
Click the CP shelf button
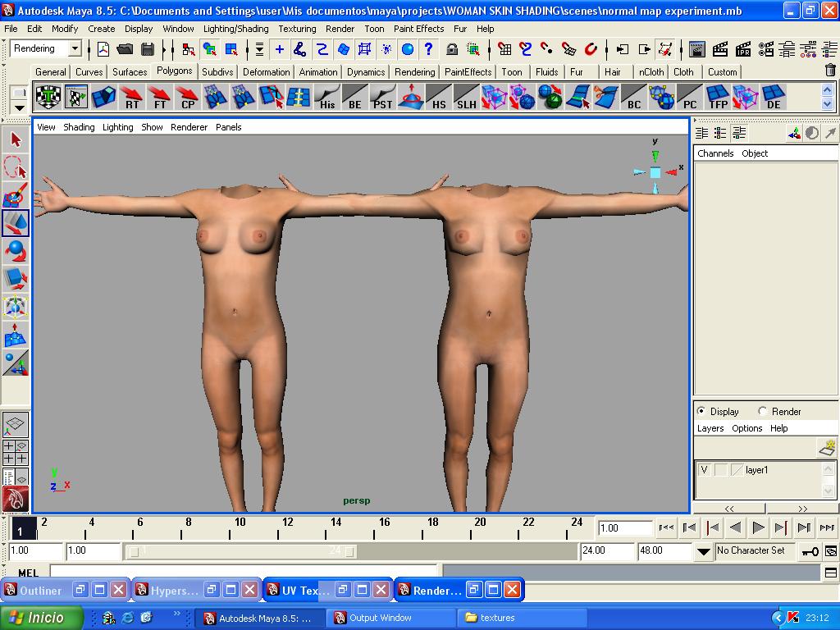188,98
